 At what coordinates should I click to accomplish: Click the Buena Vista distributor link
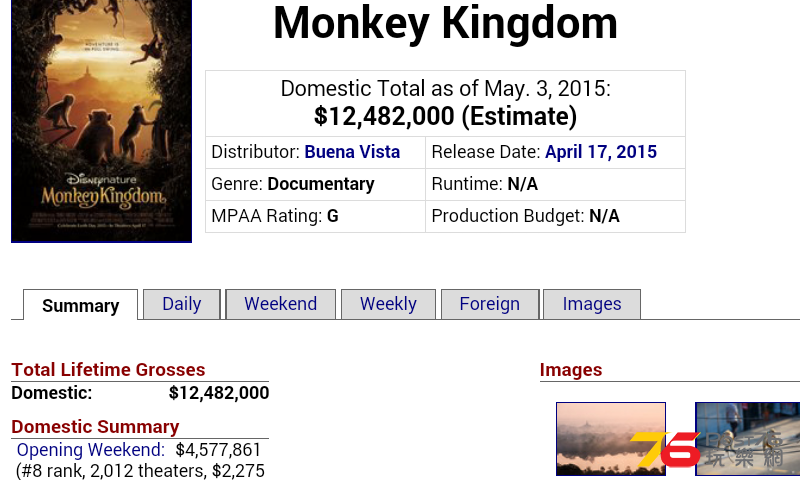coord(352,152)
